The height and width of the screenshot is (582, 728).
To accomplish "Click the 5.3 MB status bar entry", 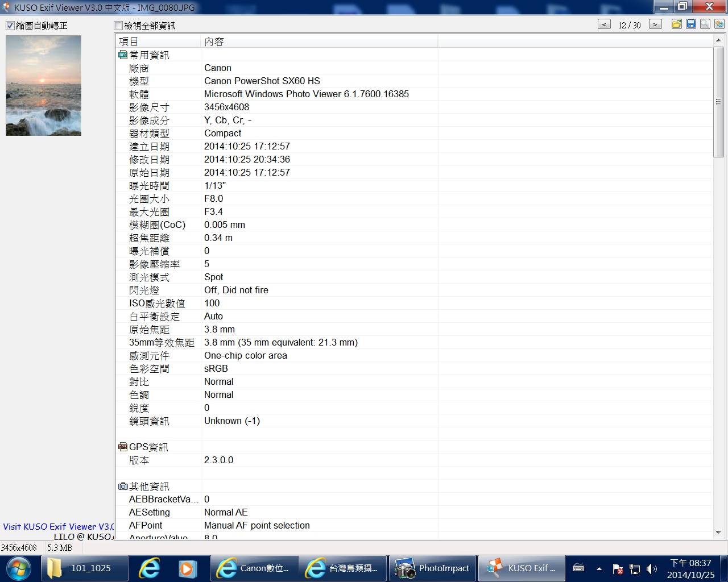I will tap(60, 548).
